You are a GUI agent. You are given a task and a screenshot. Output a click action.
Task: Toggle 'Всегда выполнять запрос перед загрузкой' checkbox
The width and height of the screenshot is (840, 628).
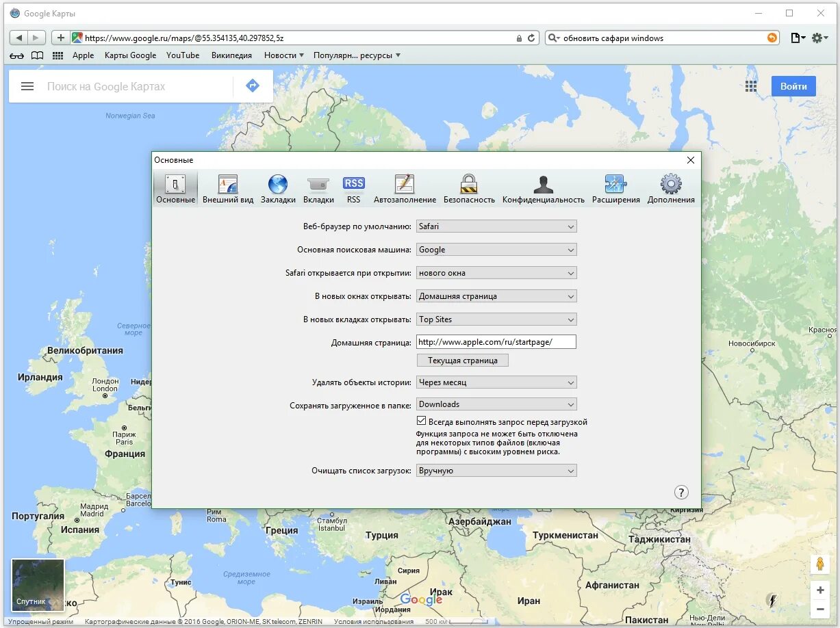click(x=421, y=421)
